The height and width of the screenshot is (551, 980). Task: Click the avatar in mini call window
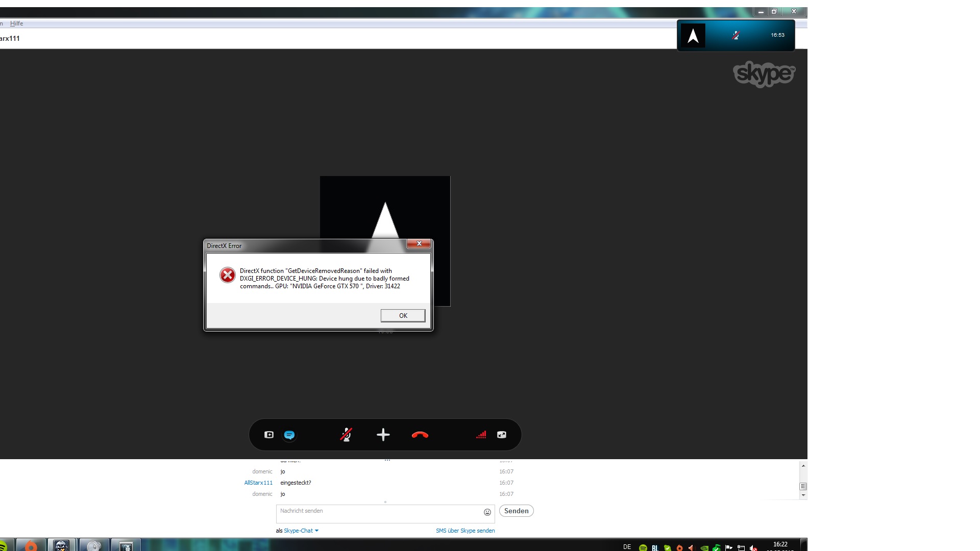pyautogui.click(x=693, y=36)
